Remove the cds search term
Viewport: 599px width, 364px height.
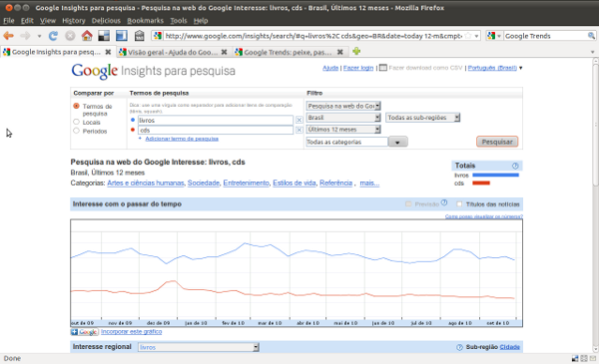pyautogui.click(x=299, y=130)
